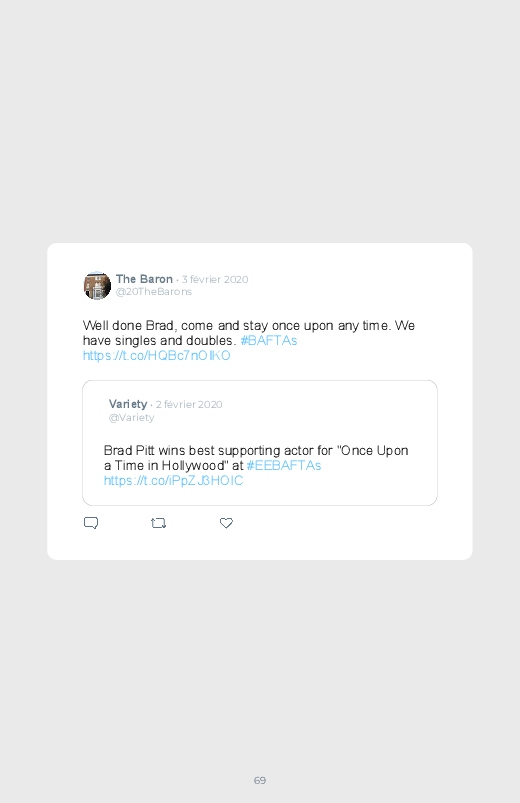This screenshot has width=520, height=803.
Task: Follow the t.co/HQBc7nOlKO link
Action: click(x=157, y=355)
